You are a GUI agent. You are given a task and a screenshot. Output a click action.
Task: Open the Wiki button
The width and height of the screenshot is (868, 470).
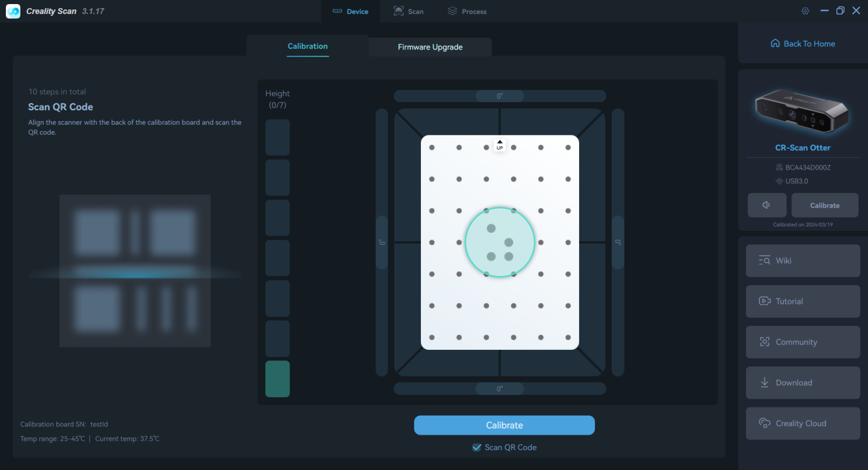coord(803,261)
